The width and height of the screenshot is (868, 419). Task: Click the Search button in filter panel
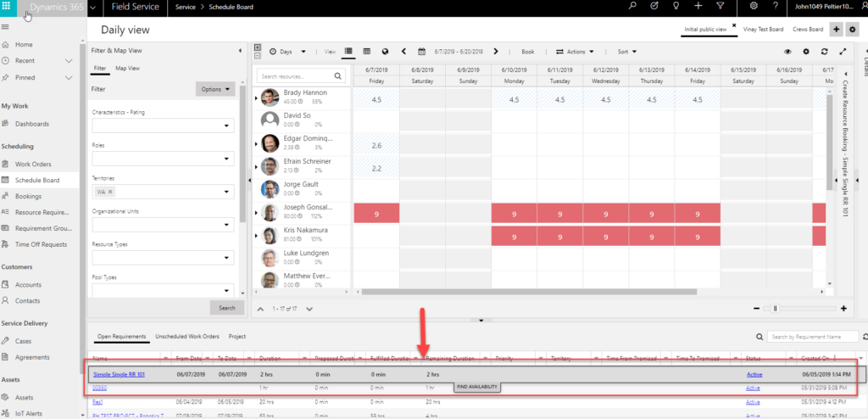pyautogui.click(x=226, y=307)
